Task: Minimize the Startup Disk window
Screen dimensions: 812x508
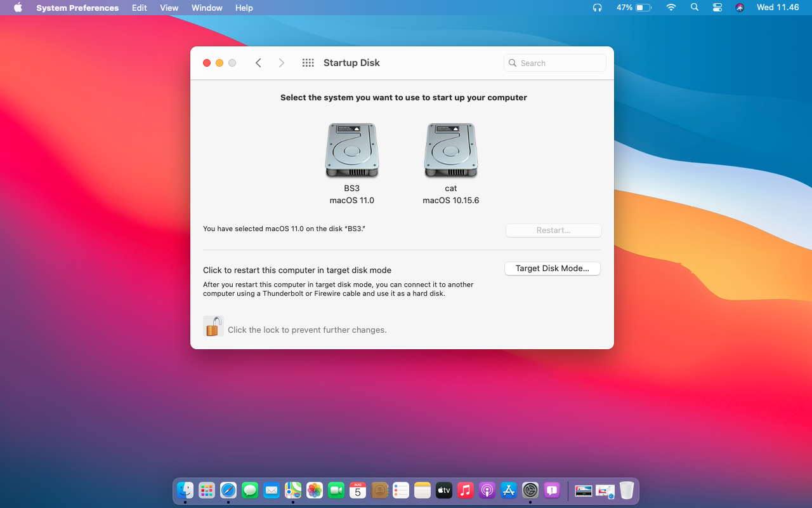Action: (219, 63)
